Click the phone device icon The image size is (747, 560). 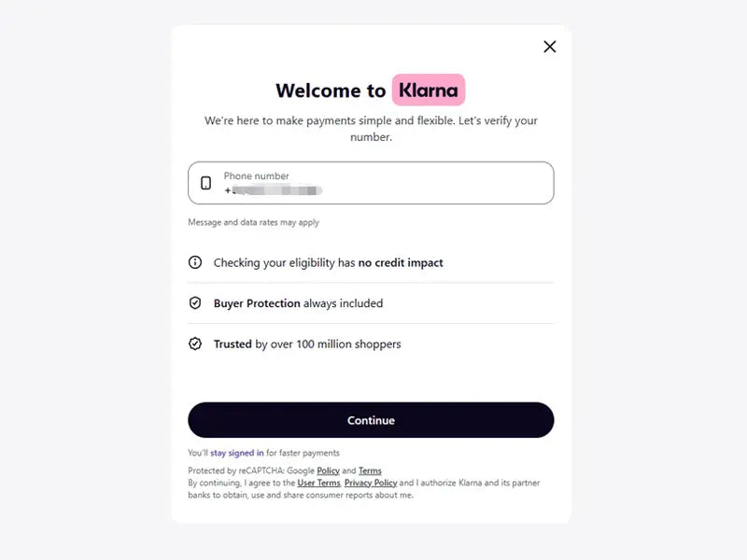(206, 183)
